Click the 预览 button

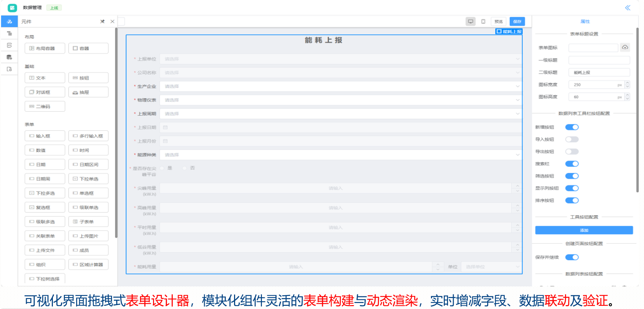click(x=498, y=22)
